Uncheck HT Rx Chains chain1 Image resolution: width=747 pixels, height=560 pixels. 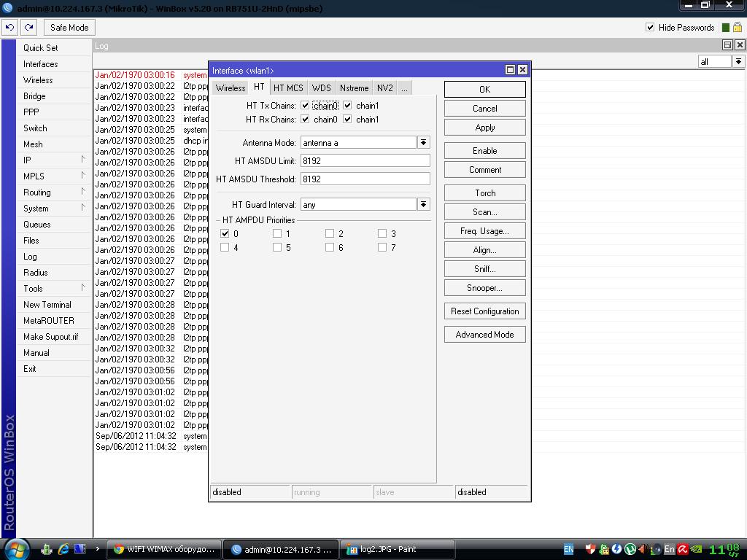click(347, 119)
